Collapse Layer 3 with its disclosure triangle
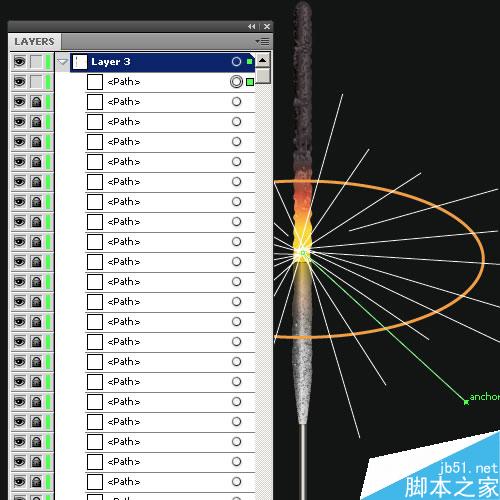 pyautogui.click(x=62, y=62)
